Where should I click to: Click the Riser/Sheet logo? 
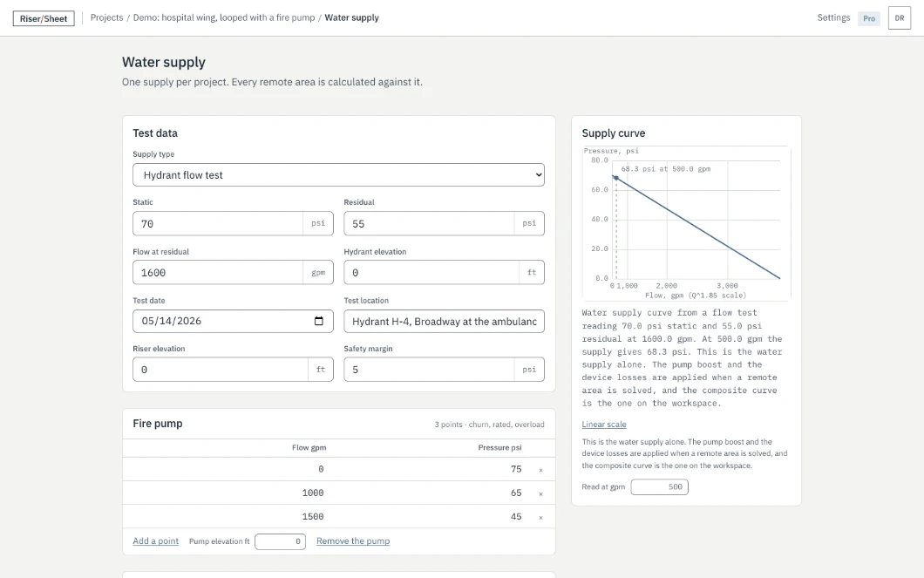pos(44,18)
